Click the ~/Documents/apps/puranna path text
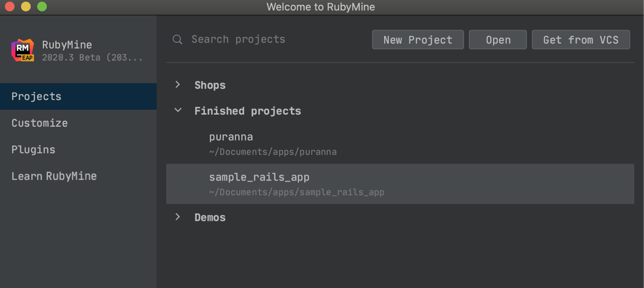Image resolution: width=644 pixels, height=288 pixels. click(272, 152)
